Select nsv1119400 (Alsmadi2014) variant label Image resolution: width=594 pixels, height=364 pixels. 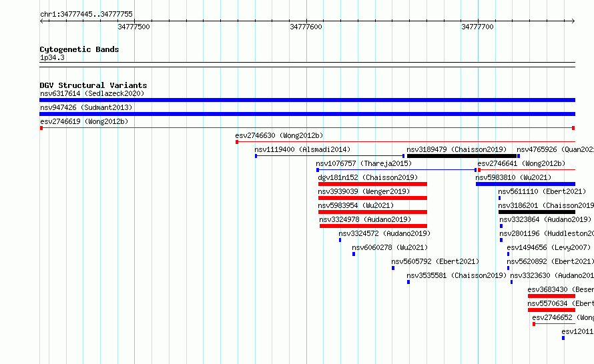coord(302,149)
